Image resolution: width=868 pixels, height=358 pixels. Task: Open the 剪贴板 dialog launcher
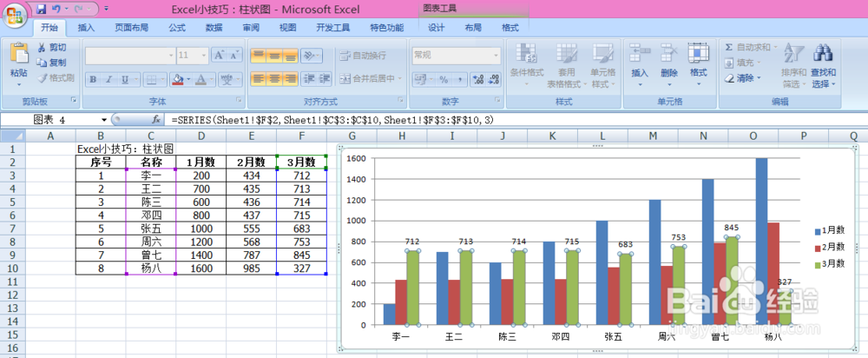pyautogui.click(x=73, y=100)
